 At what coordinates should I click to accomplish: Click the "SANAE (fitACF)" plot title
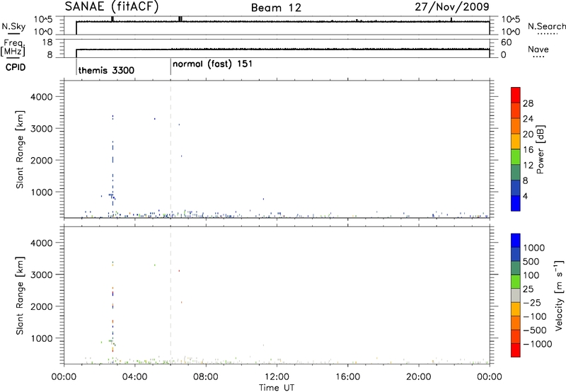112,7
